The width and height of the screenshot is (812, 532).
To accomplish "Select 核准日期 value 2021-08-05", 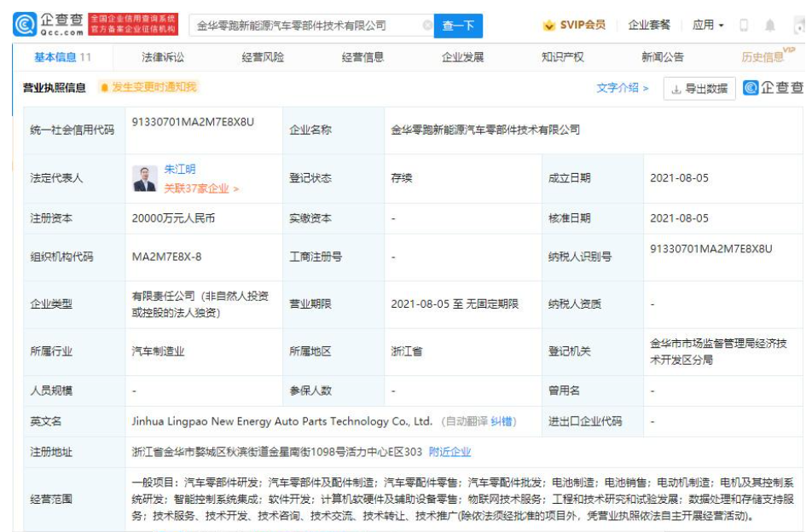I will click(x=679, y=218).
